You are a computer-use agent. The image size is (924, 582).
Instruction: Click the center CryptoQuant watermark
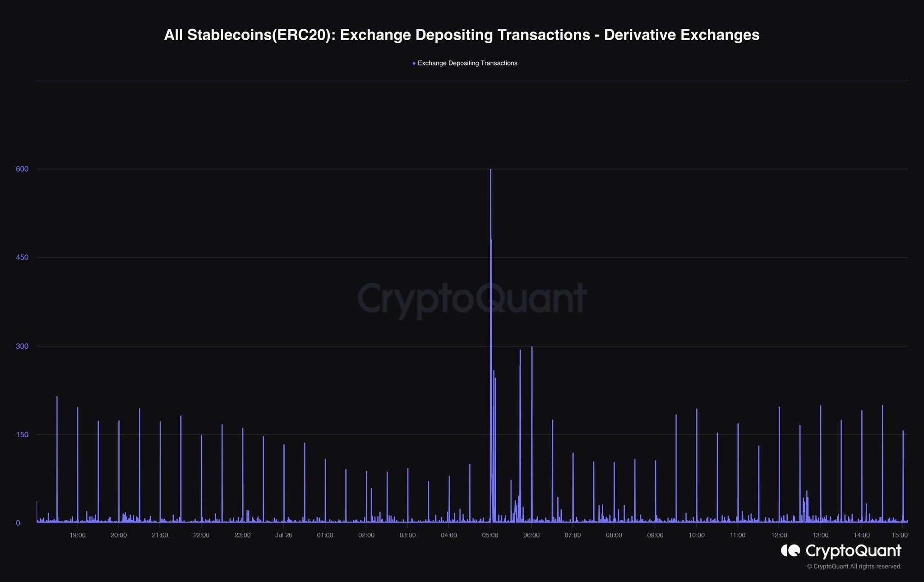point(472,299)
